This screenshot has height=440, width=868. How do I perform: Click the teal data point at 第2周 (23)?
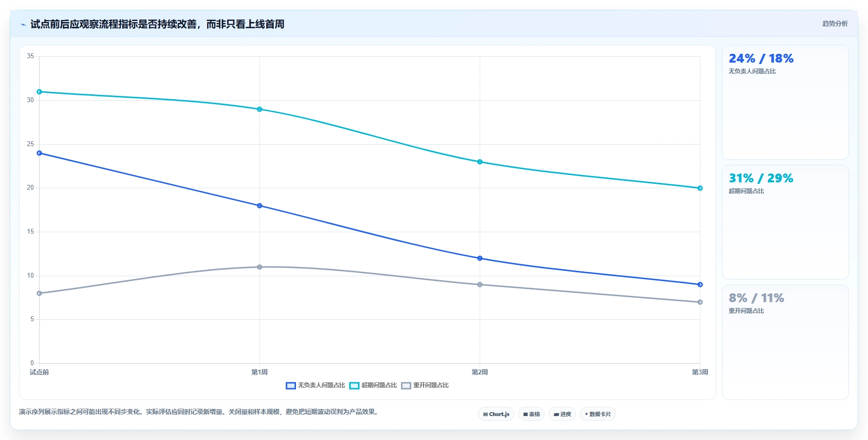(x=480, y=162)
